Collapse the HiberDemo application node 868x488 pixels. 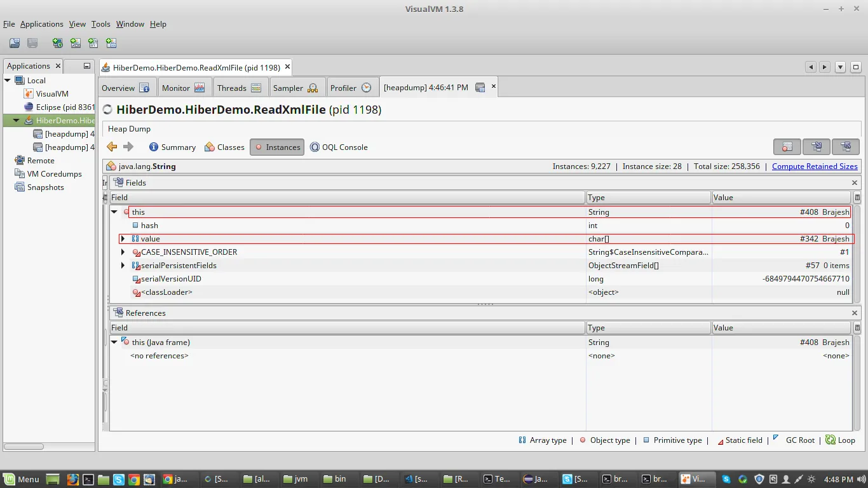(17, 120)
